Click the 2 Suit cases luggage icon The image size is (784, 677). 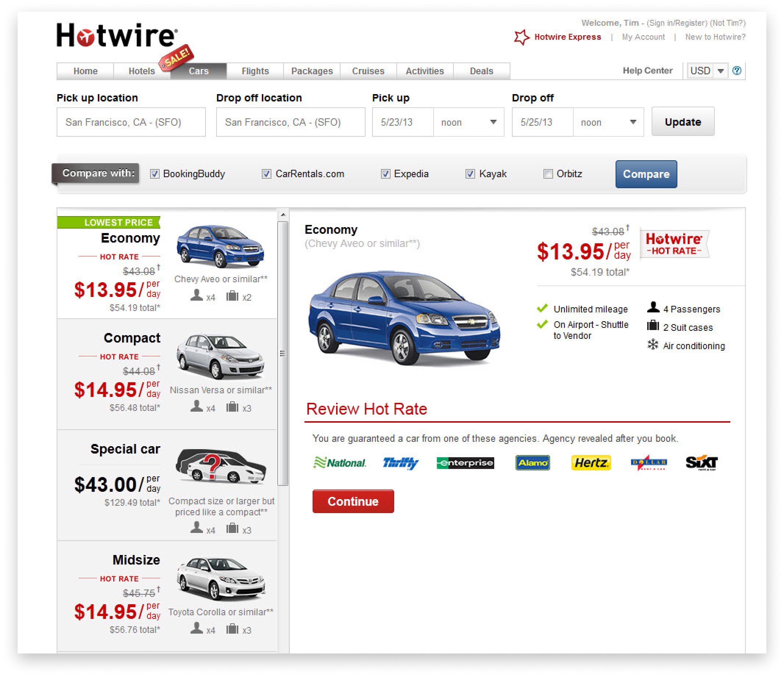click(653, 325)
